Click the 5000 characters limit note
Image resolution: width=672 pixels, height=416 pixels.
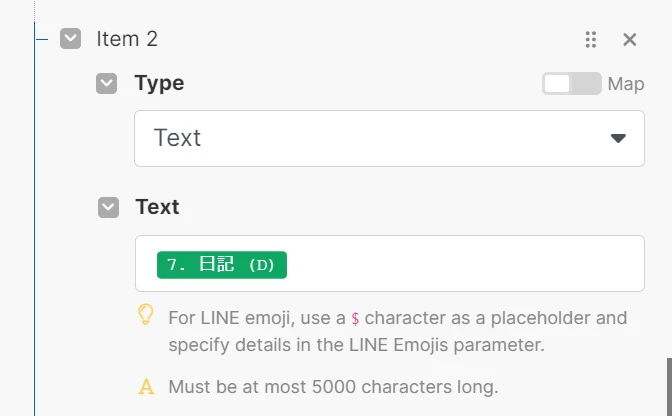pos(333,387)
